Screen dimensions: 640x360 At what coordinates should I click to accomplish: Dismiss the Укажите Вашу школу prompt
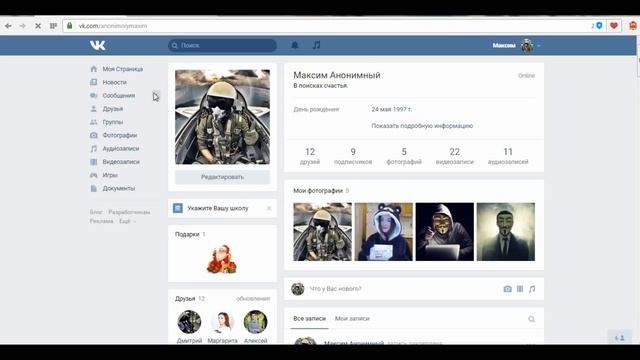269,208
